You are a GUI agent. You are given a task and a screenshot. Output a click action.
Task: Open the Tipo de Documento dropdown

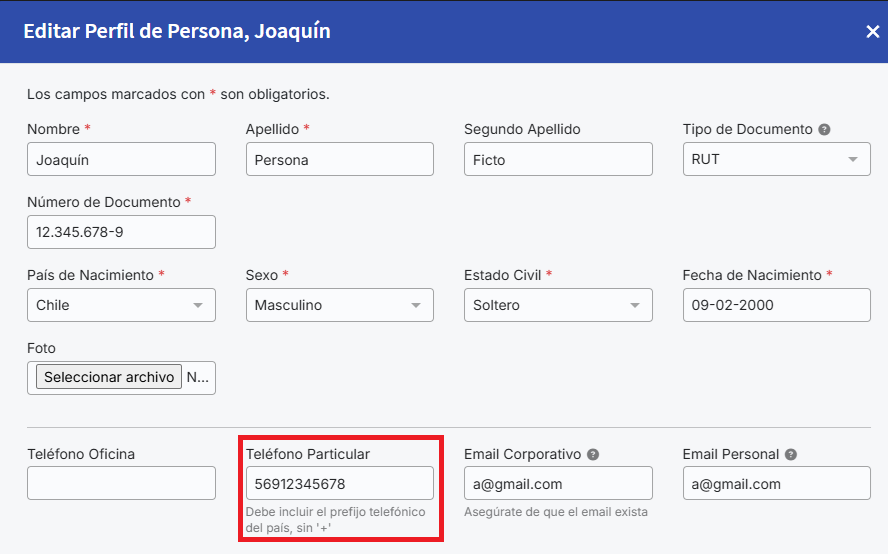(776, 159)
